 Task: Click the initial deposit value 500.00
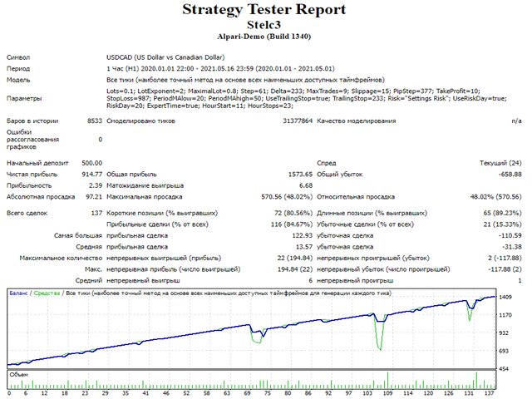[91, 163]
